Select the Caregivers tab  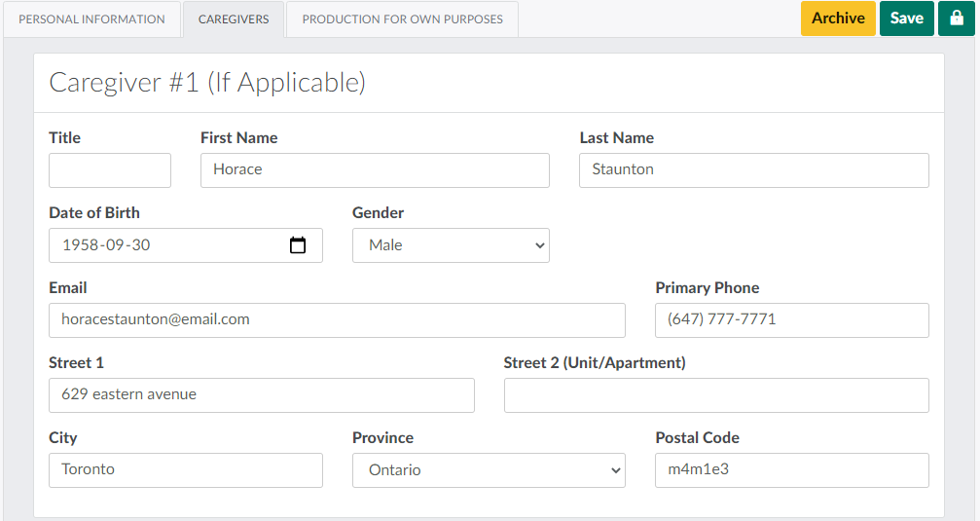point(234,19)
